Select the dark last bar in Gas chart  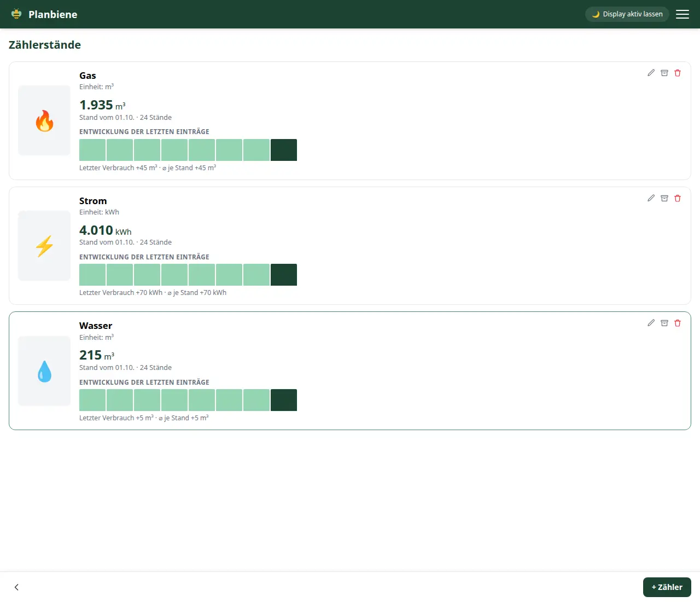point(284,150)
